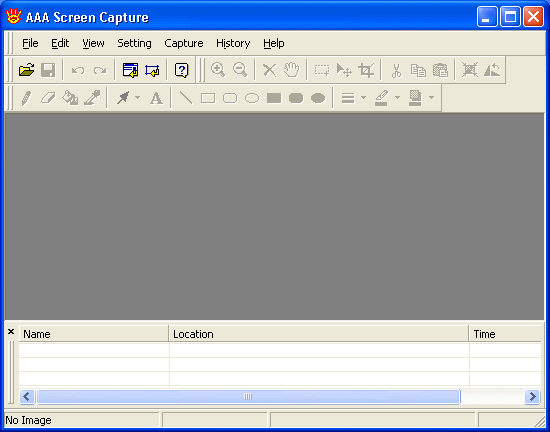Select the outlined Rectangle shape tool
The height and width of the screenshot is (432, 550).
tap(208, 98)
